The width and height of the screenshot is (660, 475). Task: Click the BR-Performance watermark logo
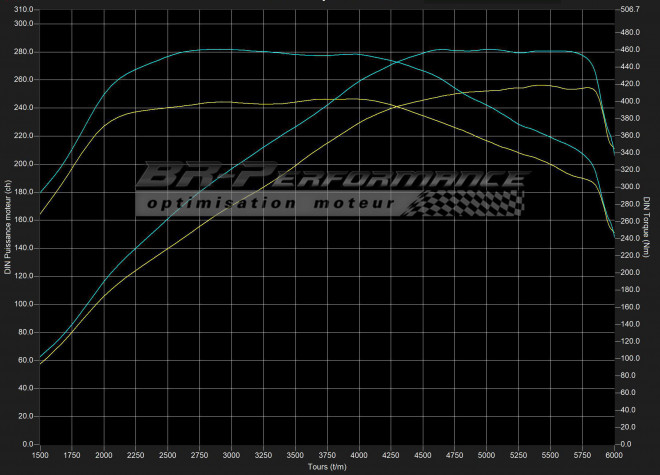coord(330,180)
